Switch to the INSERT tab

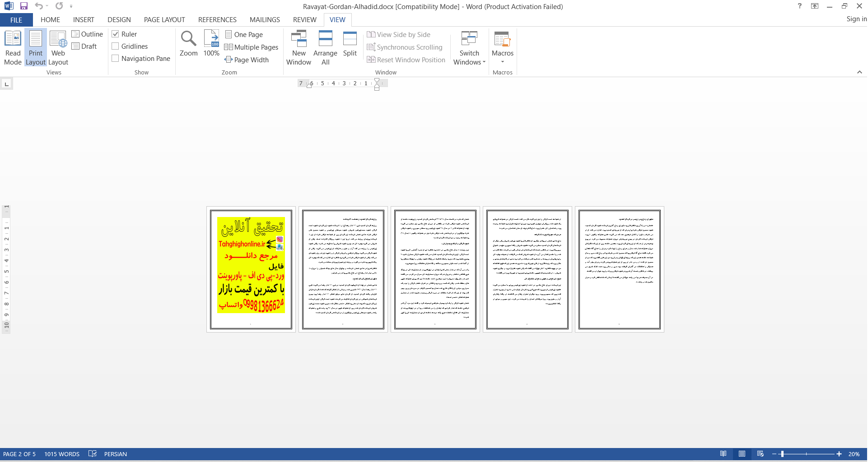pos(84,20)
